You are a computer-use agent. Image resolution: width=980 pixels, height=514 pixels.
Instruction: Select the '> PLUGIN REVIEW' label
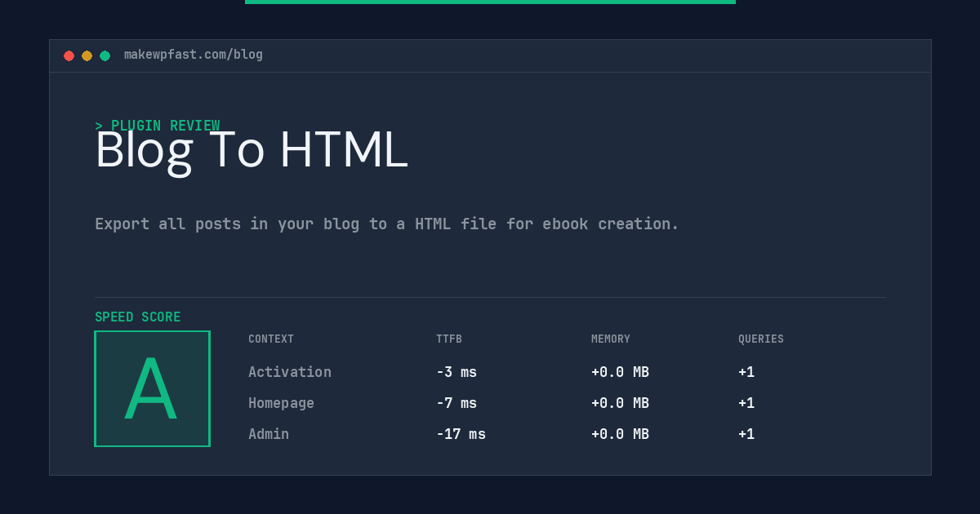point(158,126)
